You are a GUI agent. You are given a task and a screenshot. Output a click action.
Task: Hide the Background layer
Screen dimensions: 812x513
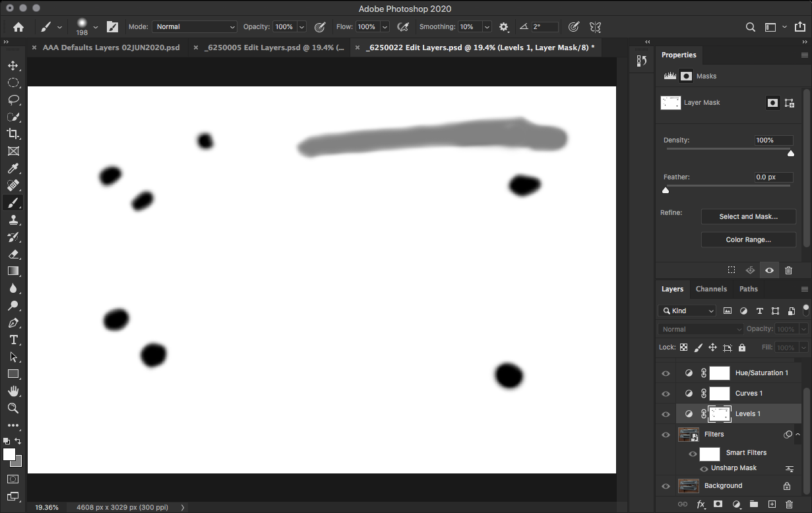coord(665,485)
